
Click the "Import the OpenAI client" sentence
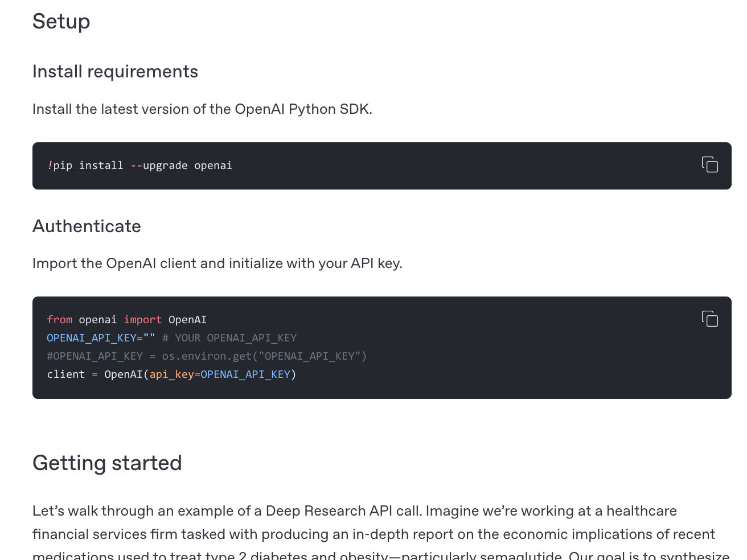coord(217,263)
